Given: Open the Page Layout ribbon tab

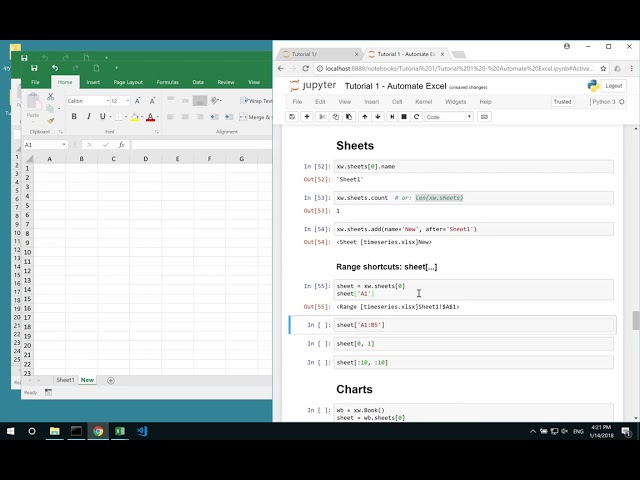Looking at the screenshot, I should [x=128, y=82].
